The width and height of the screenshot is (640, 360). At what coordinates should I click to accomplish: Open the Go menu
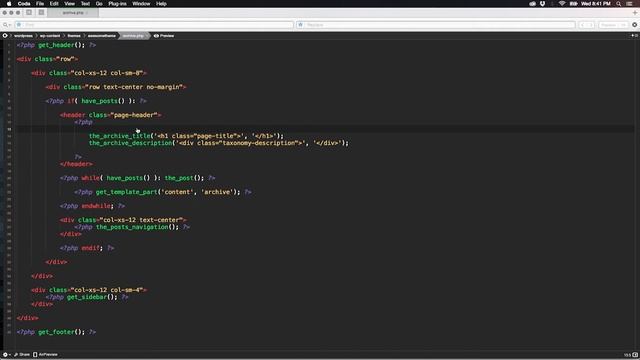(x=99, y=4)
